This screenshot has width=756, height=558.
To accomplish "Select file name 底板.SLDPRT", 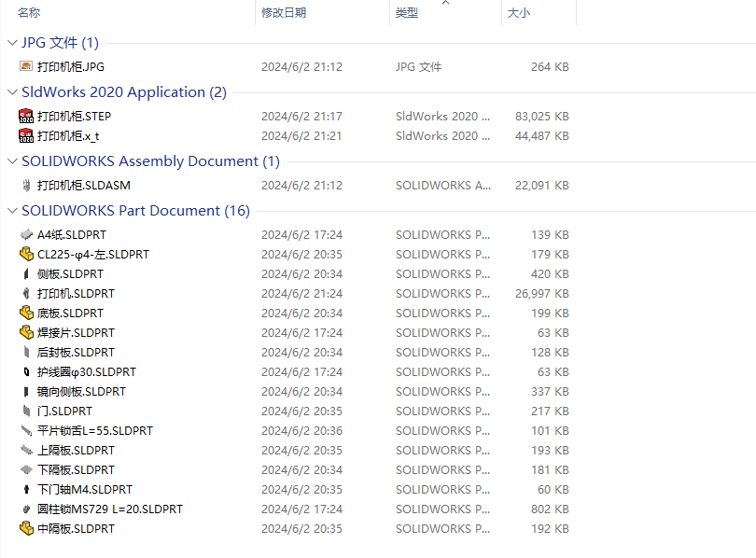I will click(x=70, y=314).
